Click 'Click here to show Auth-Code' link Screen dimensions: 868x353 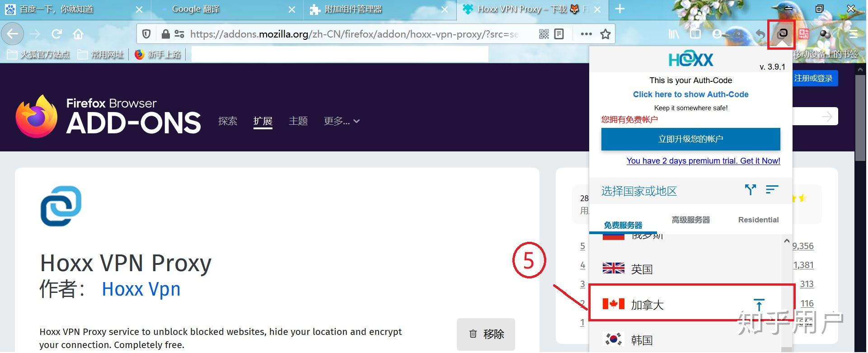pos(691,94)
